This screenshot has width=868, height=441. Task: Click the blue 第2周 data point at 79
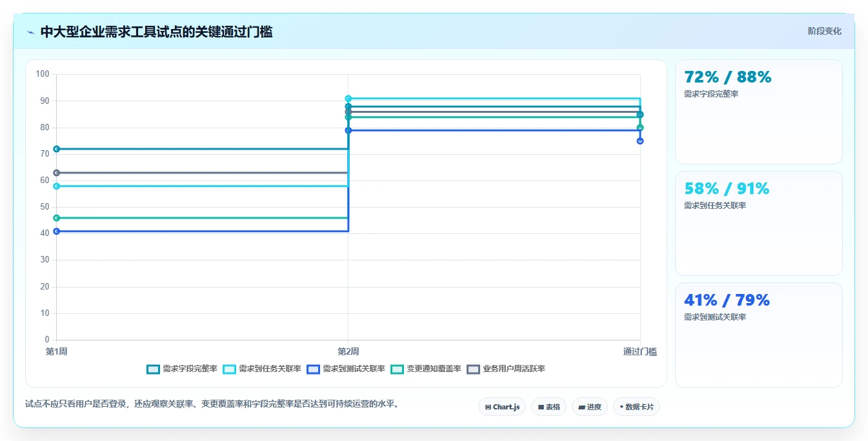click(348, 130)
